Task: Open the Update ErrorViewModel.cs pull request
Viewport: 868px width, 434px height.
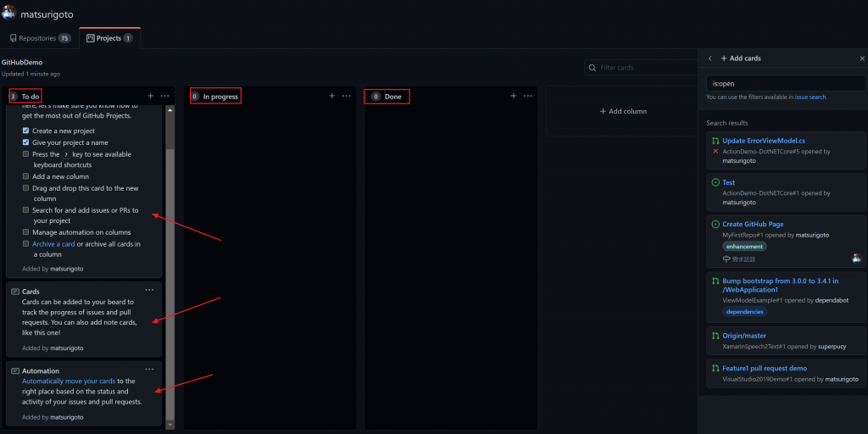Action: 764,141
